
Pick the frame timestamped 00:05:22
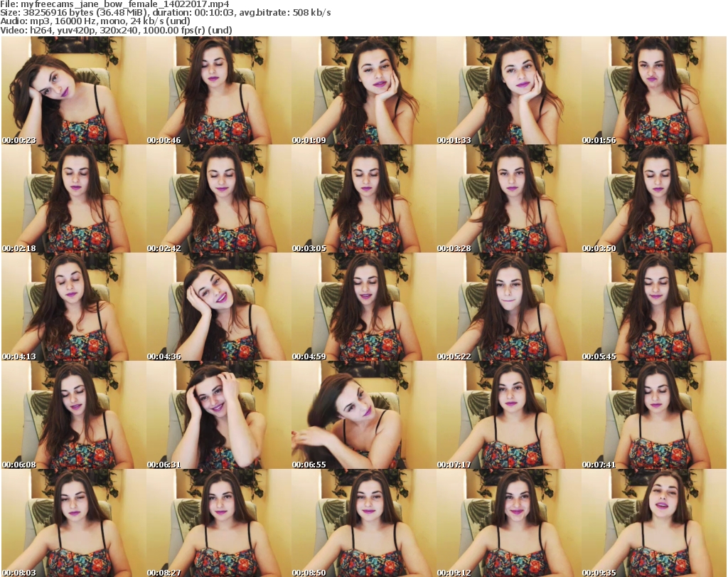[x=509, y=307]
